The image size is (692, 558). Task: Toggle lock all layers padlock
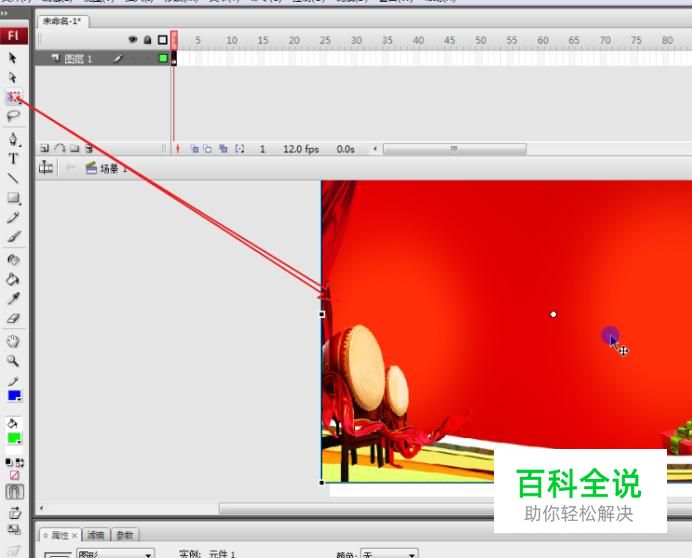click(147, 40)
